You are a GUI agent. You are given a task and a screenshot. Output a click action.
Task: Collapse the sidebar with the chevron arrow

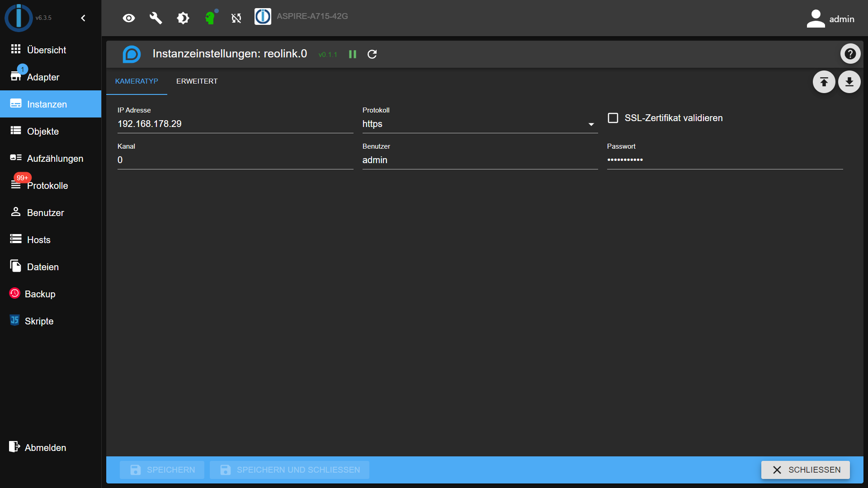(x=83, y=18)
